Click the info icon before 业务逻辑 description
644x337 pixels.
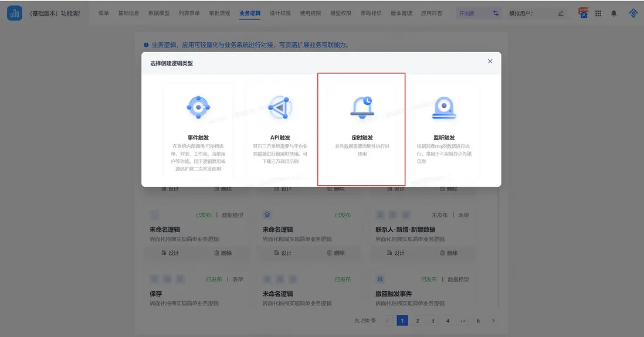(x=146, y=45)
